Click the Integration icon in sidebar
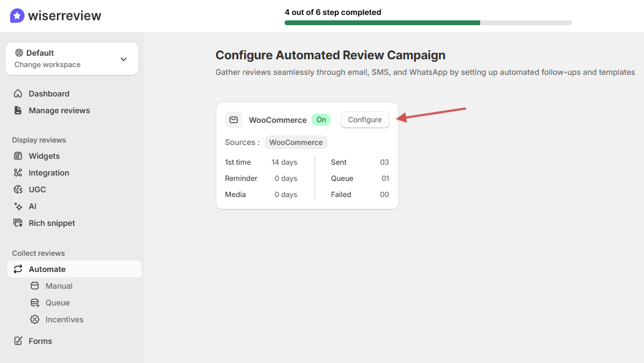Viewport: 644px width, 363px height. [18, 173]
